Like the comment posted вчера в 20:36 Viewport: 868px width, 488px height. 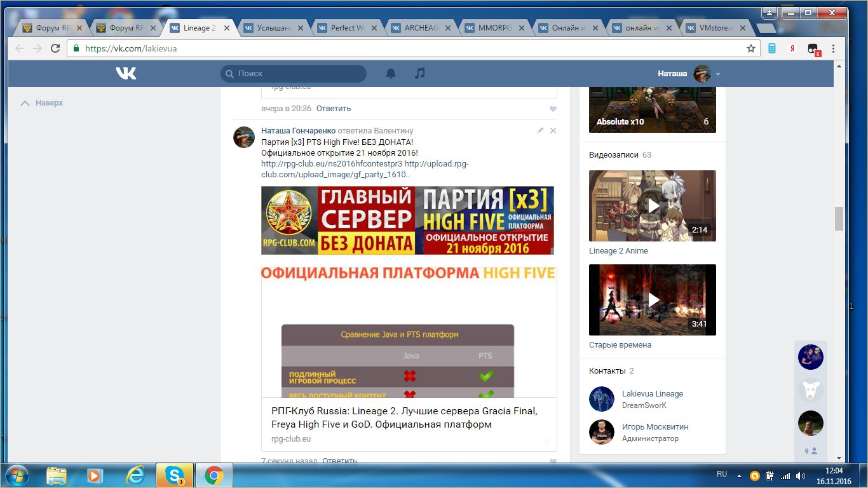click(553, 109)
